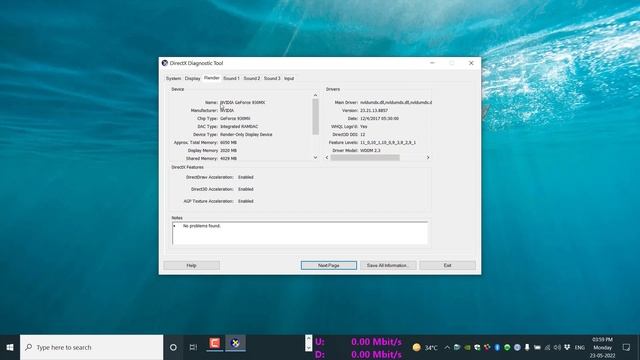Switch the ENG input language indicator
Screen dimensions: 640x360
click(580, 348)
